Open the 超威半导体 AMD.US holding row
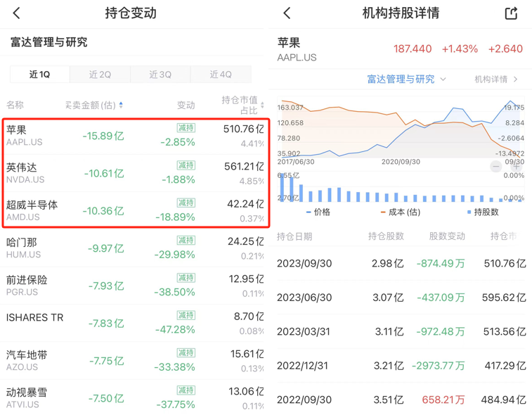This screenshot has height=415, width=532. pyautogui.click(x=134, y=210)
